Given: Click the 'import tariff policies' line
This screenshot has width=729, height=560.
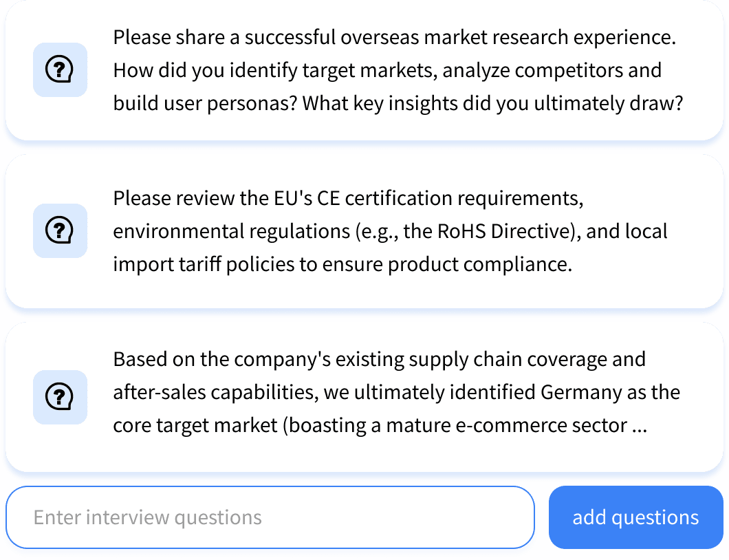Looking at the screenshot, I should tap(342, 264).
